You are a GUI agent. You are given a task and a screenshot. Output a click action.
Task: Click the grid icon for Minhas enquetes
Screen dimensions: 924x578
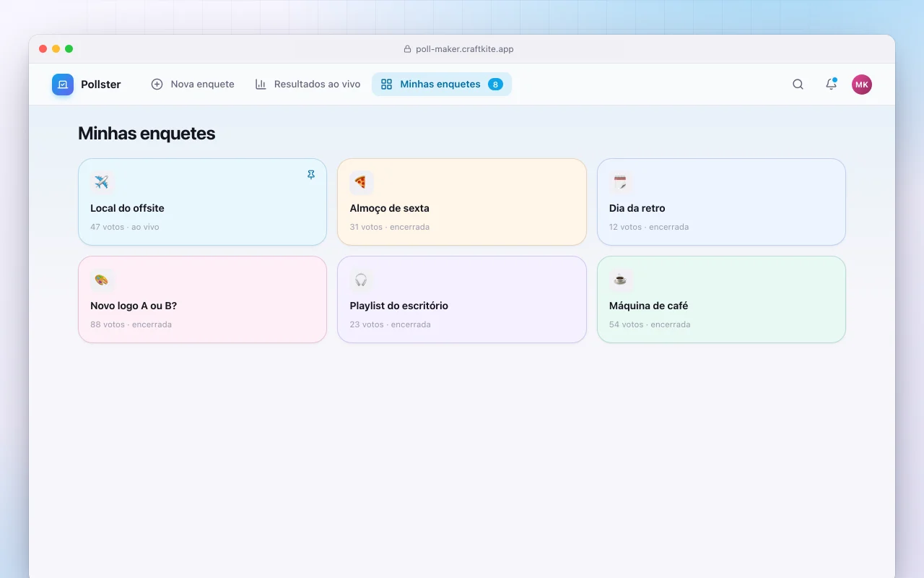click(386, 85)
